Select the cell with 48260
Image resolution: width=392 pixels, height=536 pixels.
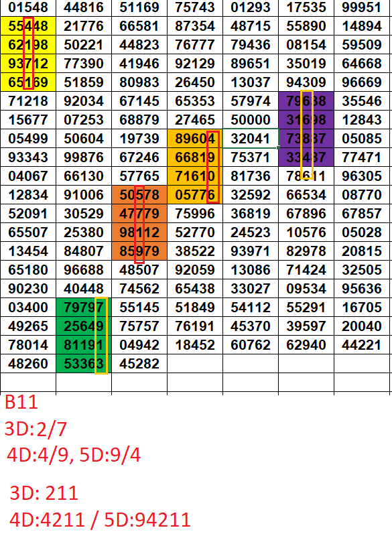point(28,363)
